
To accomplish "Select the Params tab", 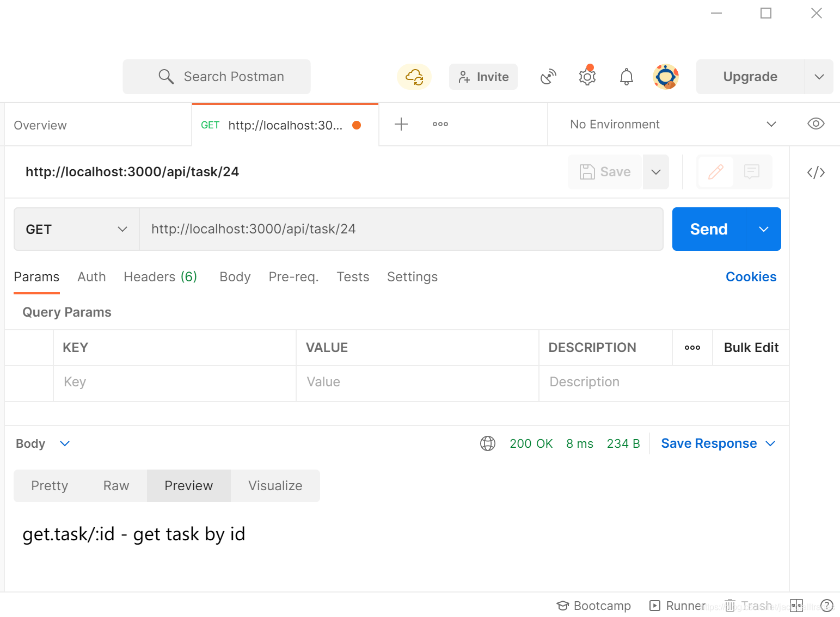I will [36, 277].
